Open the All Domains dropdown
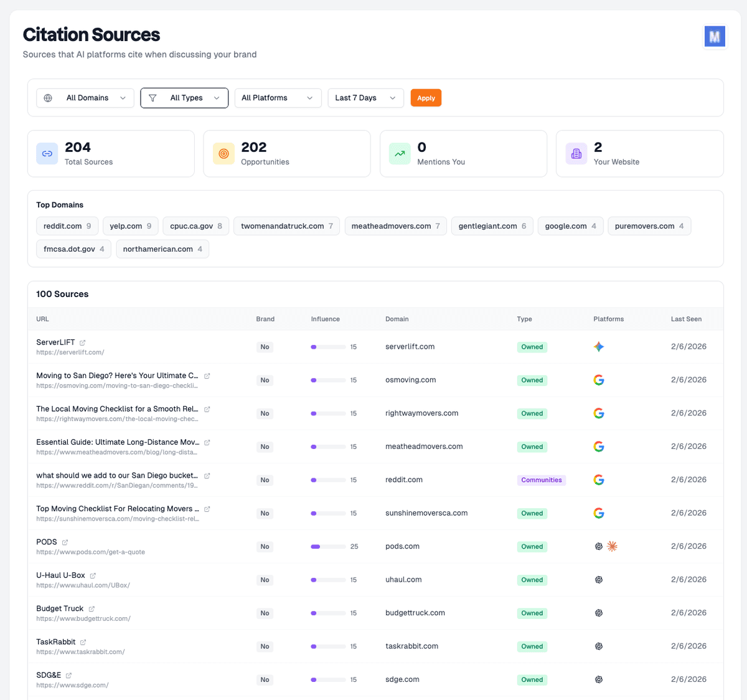747x700 pixels. click(x=85, y=98)
